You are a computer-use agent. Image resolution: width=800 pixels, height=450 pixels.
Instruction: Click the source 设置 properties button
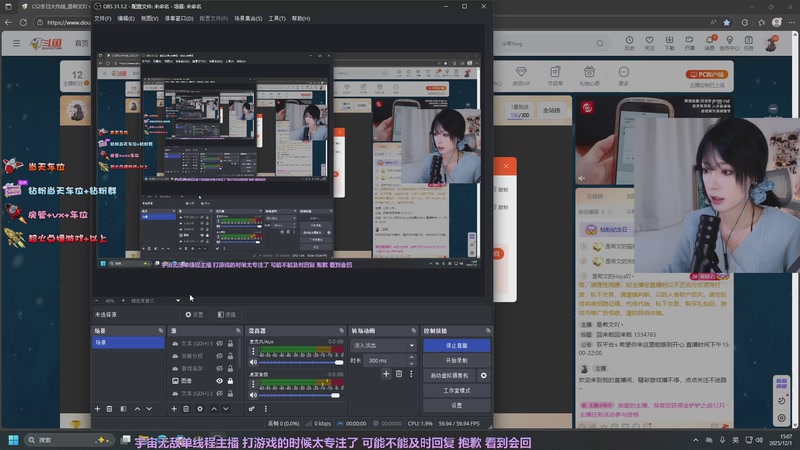194,315
